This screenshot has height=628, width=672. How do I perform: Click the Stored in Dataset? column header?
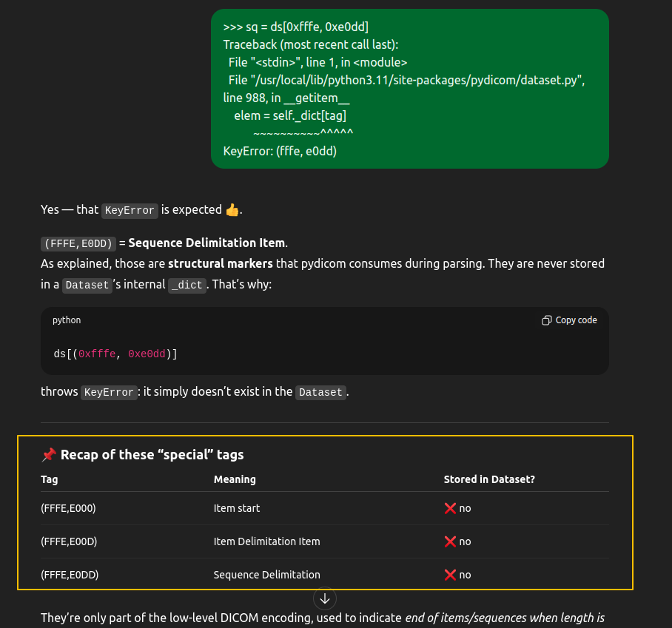(x=489, y=479)
